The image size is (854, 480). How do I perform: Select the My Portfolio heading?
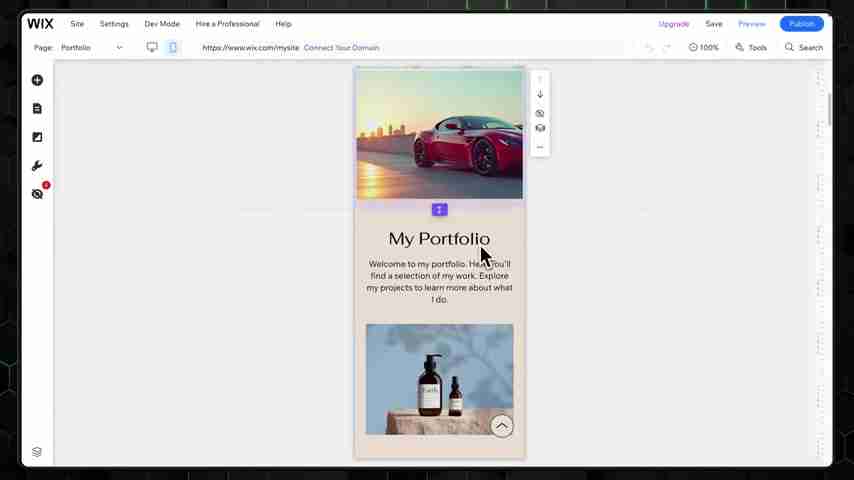(439, 239)
